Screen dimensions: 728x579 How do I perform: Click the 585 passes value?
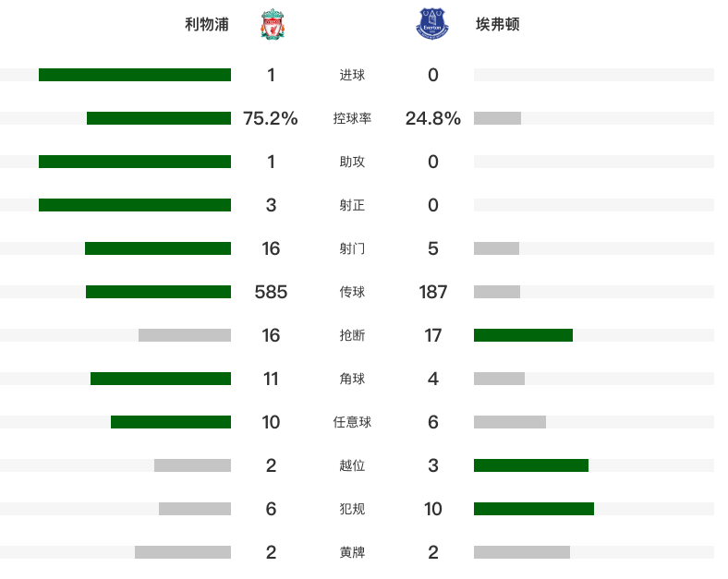pos(271,292)
